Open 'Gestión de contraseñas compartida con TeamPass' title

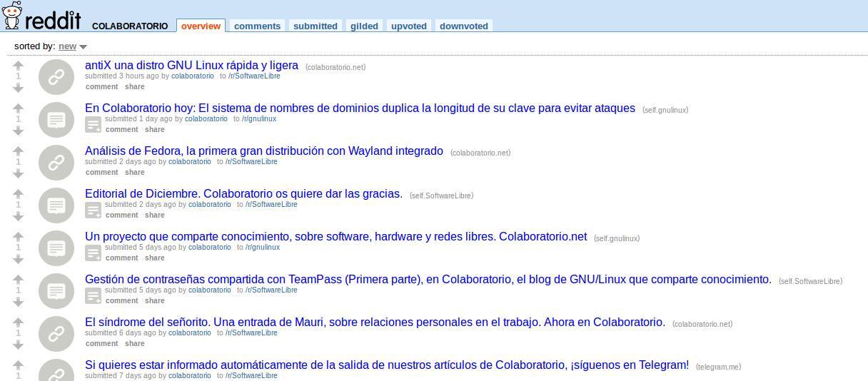(x=428, y=280)
